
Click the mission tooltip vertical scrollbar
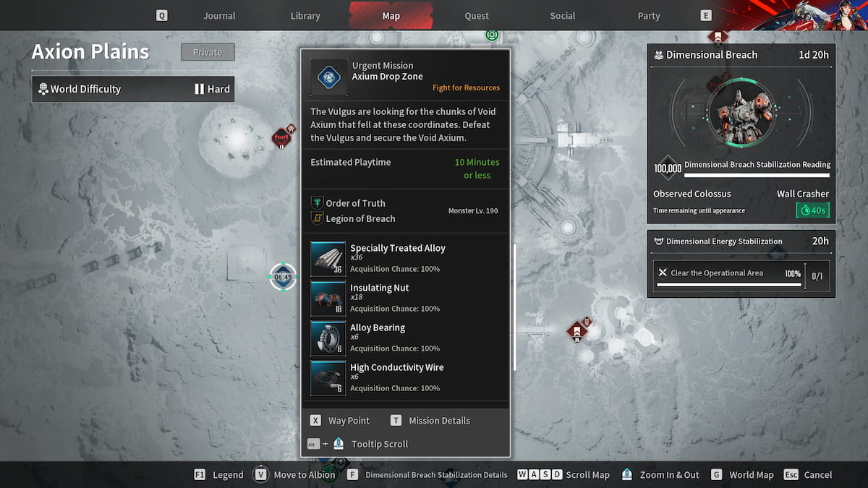click(515, 307)
